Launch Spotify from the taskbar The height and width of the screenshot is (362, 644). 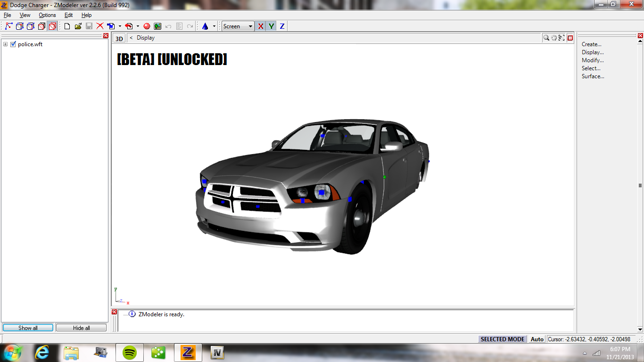tap(130, 352)
